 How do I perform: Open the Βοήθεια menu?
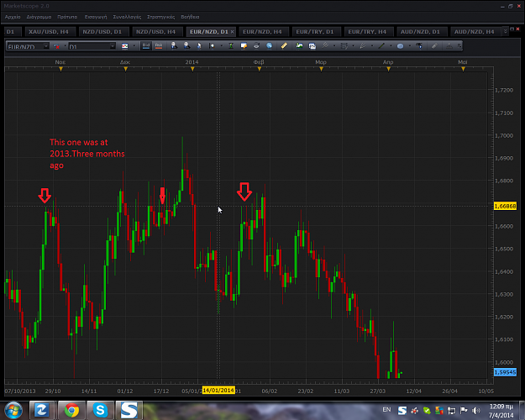190,17
